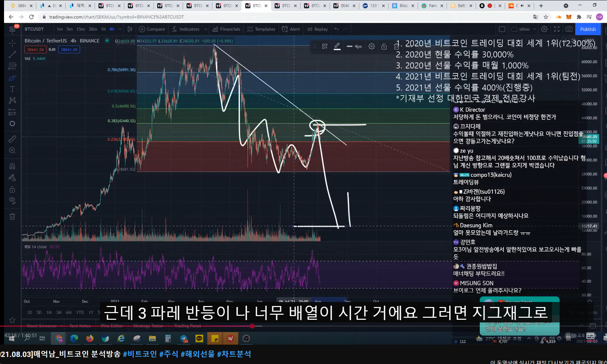Toggle magnet mode in left toolbar
Screen dimensions: 607x364
(x=12, y=166)
